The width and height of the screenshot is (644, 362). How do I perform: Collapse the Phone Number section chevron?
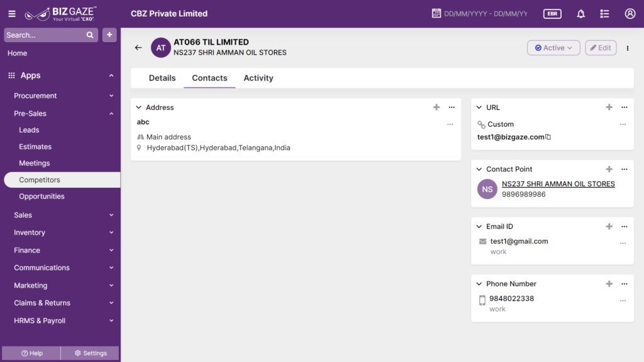pyautogui.click(x=479, y=283)
